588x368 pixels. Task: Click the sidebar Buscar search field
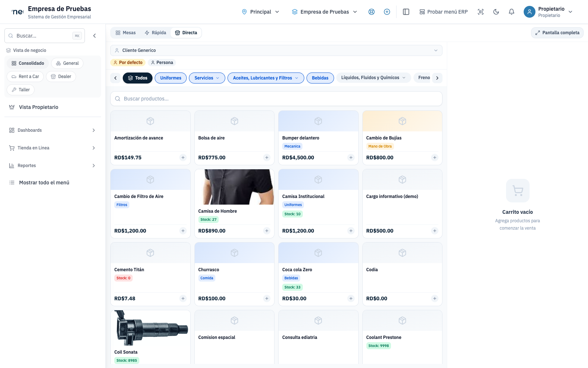click(44, 36)
